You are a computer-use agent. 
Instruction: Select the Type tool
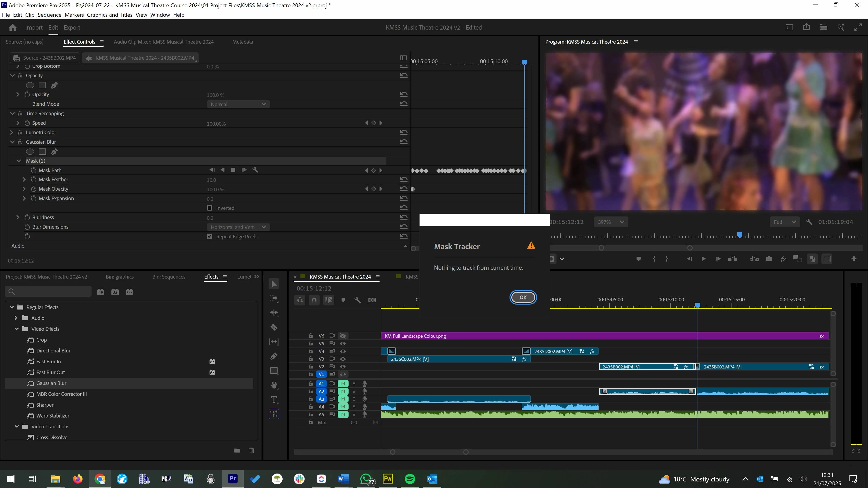pyautogui.click(x=274, y=400)
